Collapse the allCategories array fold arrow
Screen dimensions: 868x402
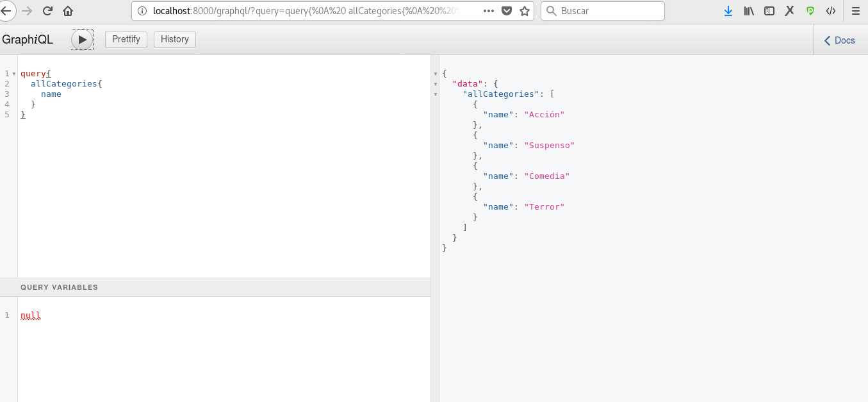(435, 94)
